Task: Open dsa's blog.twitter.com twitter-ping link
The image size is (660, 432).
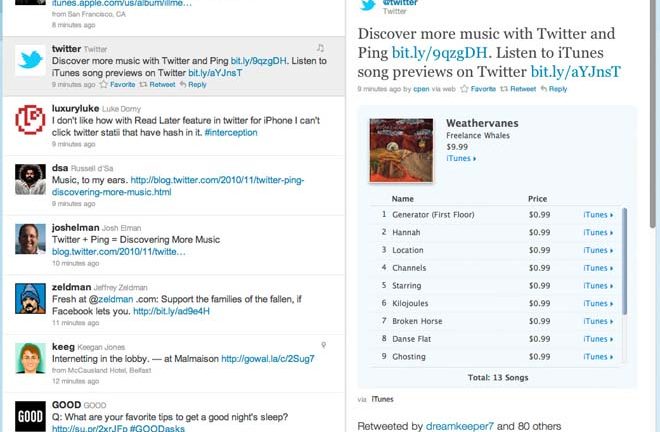Action: tap(178, 186)
